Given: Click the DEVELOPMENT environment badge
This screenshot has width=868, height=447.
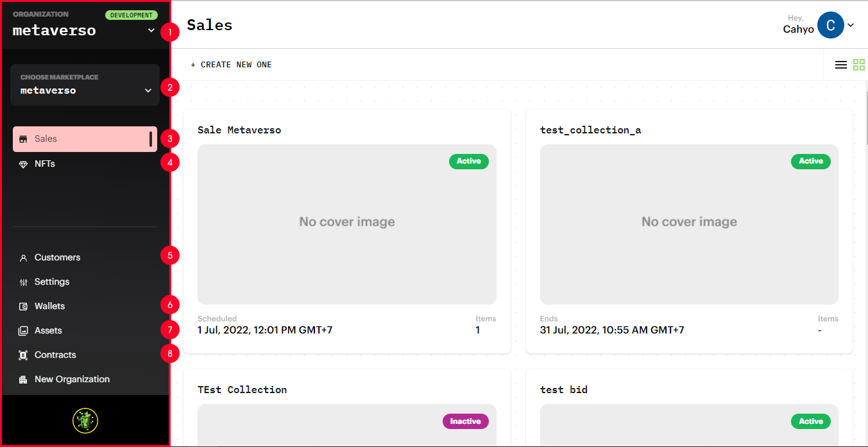Looking at the screenshot, I should tap(132, 15).
